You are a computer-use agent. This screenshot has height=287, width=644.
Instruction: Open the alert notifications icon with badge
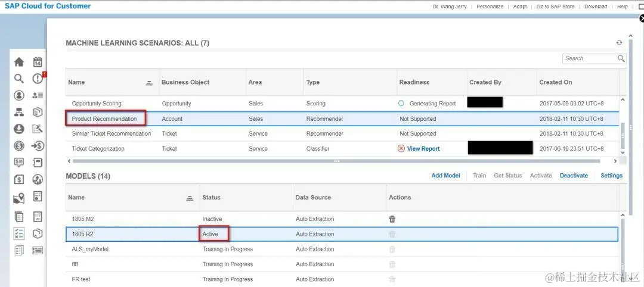pyautogui.click(x=38, y=78)
